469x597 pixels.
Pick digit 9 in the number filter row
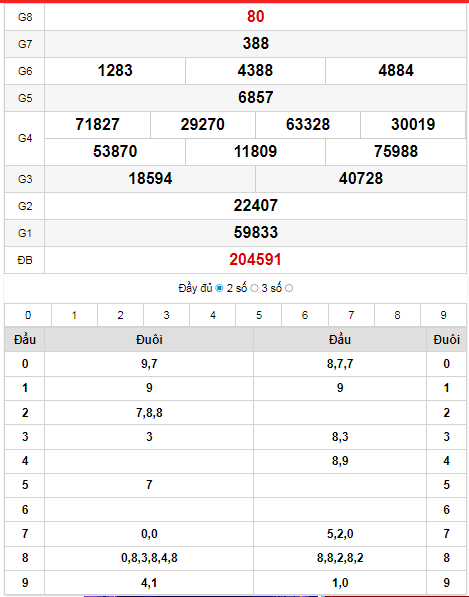pos(443,315)
